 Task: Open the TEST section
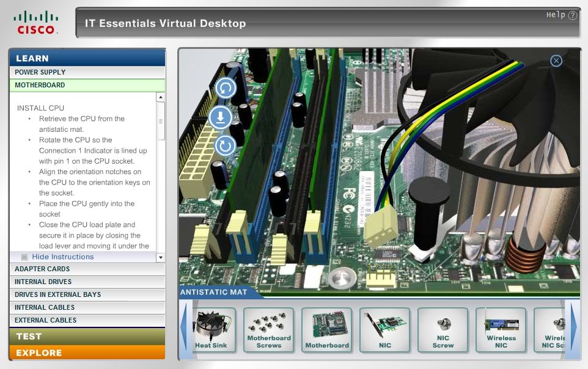87,337
